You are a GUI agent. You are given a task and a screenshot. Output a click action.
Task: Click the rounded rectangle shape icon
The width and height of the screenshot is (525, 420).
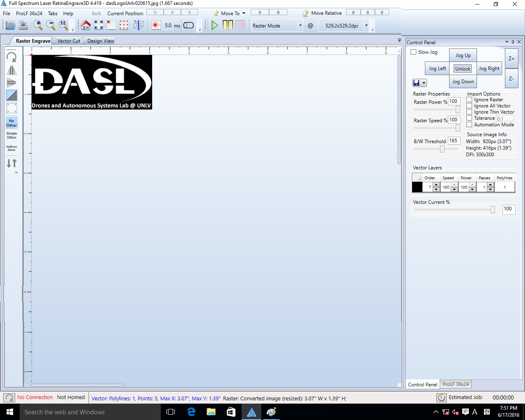pos(189,25)
